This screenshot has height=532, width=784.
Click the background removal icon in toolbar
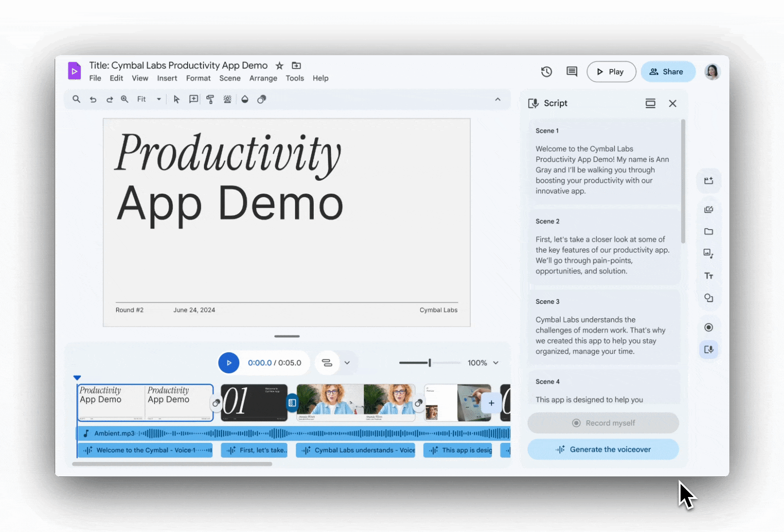point(227,99)
